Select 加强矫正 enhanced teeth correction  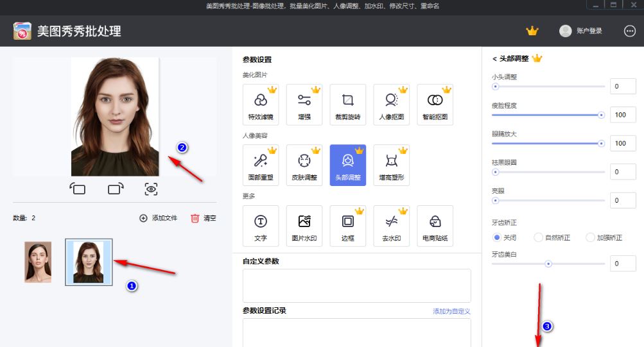(590, 237)
